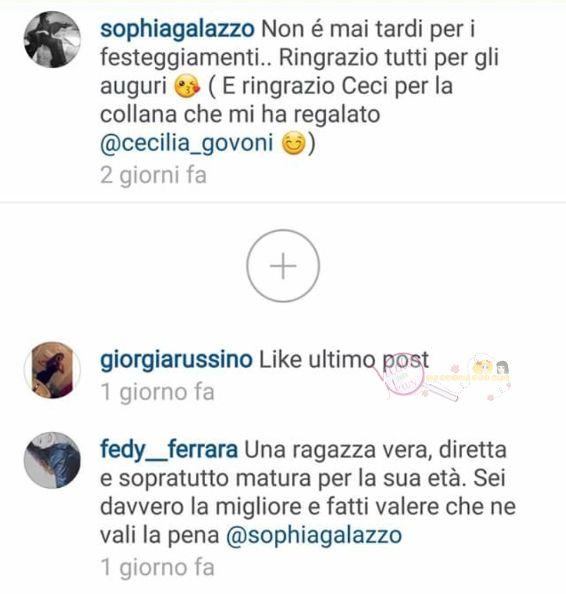Tap "1 giorno fa" under giorgiarussino's comment
Screen dimensions: 566x594
(x=158, y=392)
